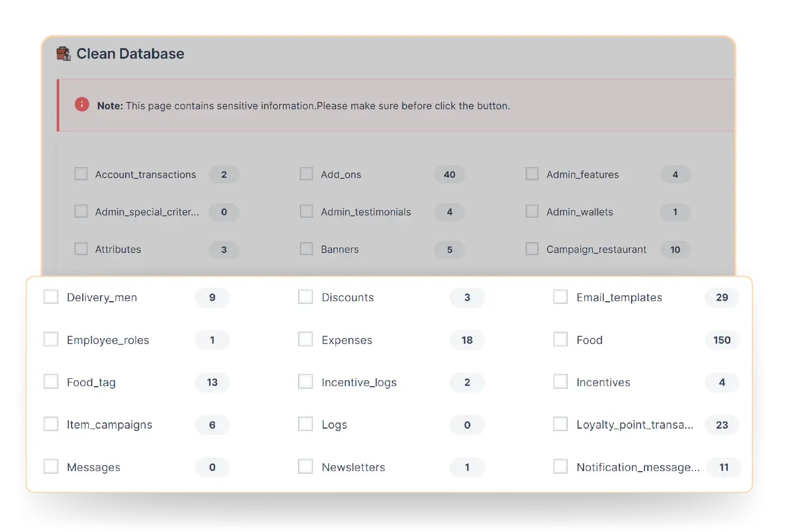Enable the Admin_testimonials checkbox
This screenshot has height=532, width=787.
coord(306,211)
